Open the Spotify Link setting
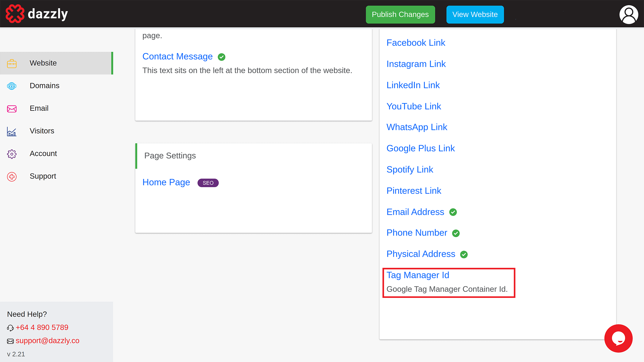 click(x=410, y=169)
